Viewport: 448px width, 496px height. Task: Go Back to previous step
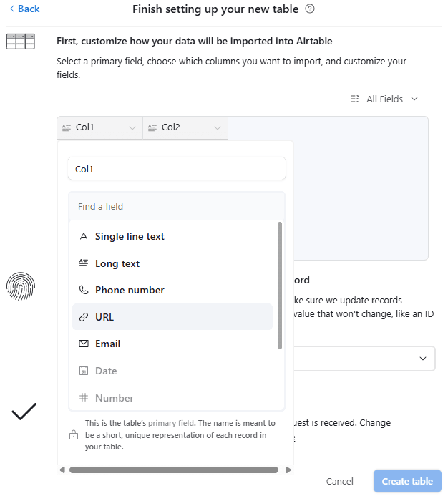[x=24, y=9]
